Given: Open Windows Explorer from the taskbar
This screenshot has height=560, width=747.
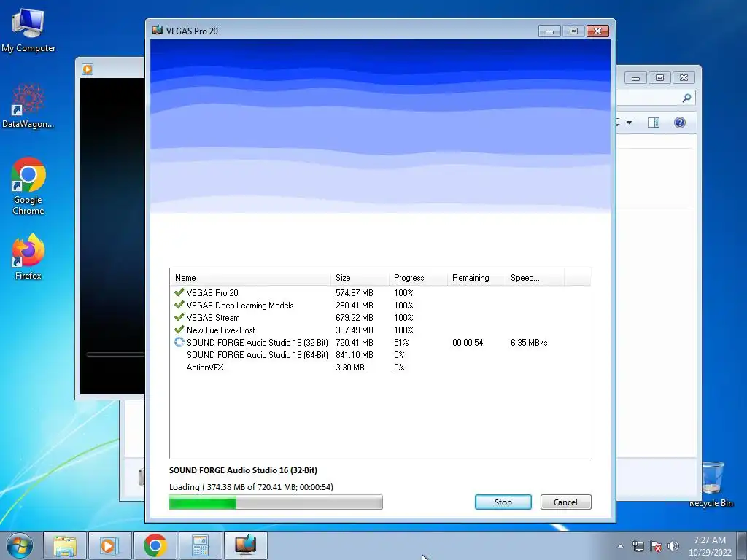Looking at the screenshot, I should (x=65, y=545).
